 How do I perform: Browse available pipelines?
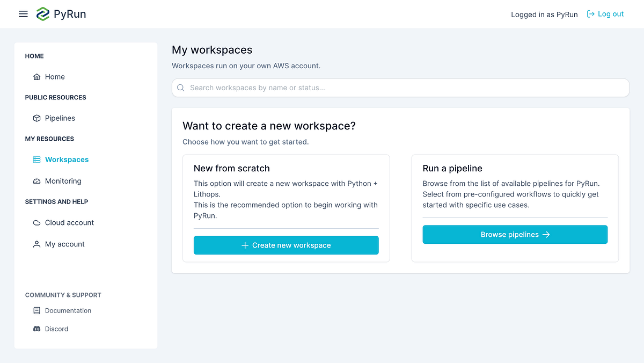tap(515, 234)
